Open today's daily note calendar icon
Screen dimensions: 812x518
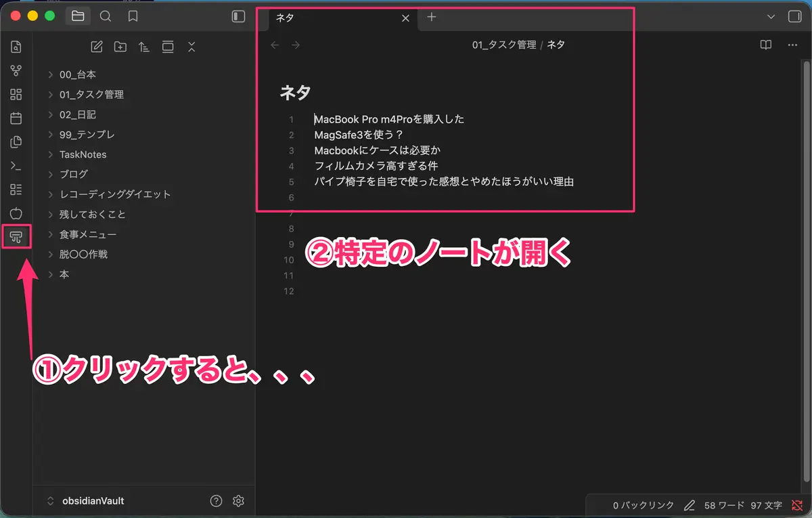tap(16, 118)
